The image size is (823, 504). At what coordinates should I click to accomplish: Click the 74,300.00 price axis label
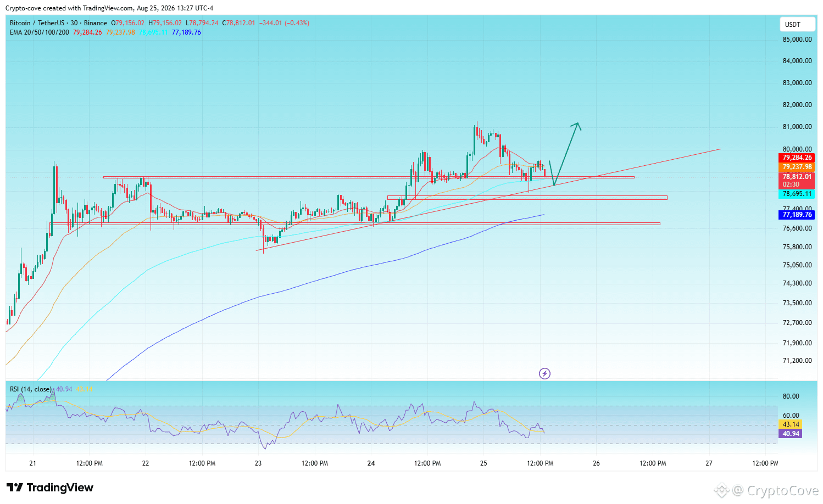[797, 283]
